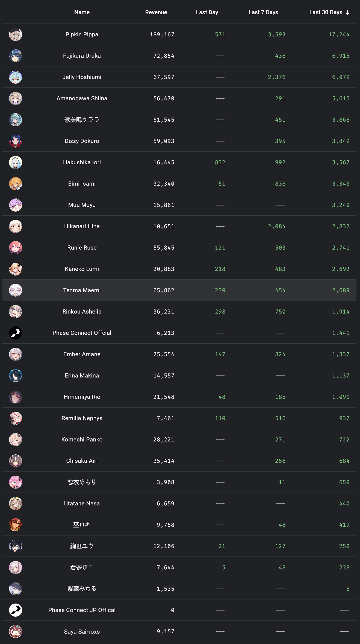
Task: Click the Name column header
Action: tap(82, 12)
